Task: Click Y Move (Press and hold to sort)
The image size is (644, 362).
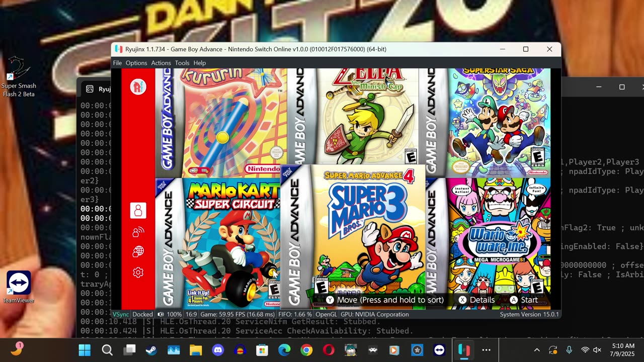Action: coord(385,300)
